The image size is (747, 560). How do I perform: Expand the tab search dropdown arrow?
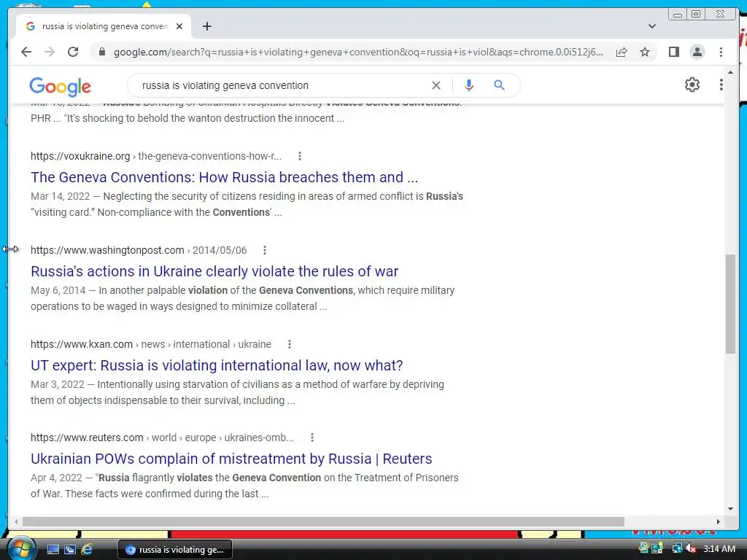[652, 26]
